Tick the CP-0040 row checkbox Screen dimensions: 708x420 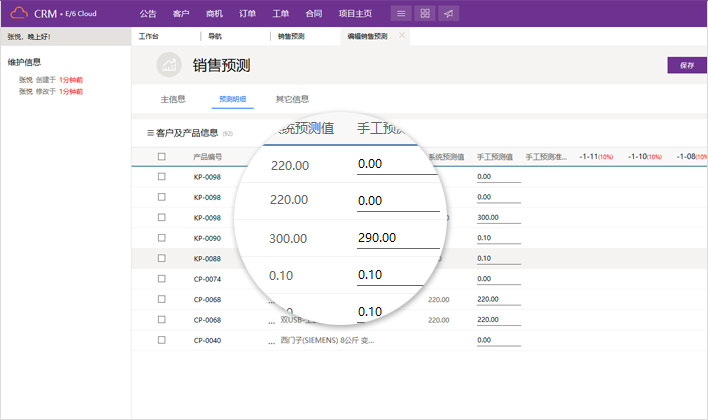[x=162, y=340]
